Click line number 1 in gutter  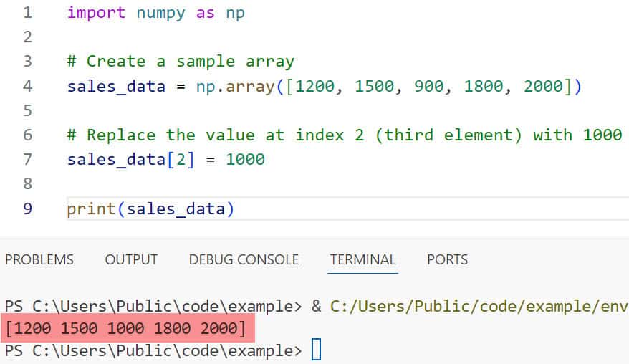pos(27,12)
